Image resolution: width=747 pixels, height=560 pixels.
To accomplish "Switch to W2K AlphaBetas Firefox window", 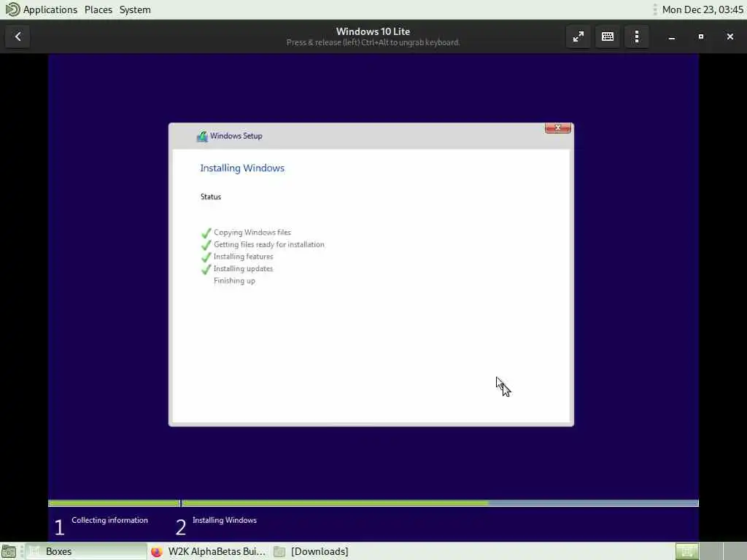I will tap(208, 551).
